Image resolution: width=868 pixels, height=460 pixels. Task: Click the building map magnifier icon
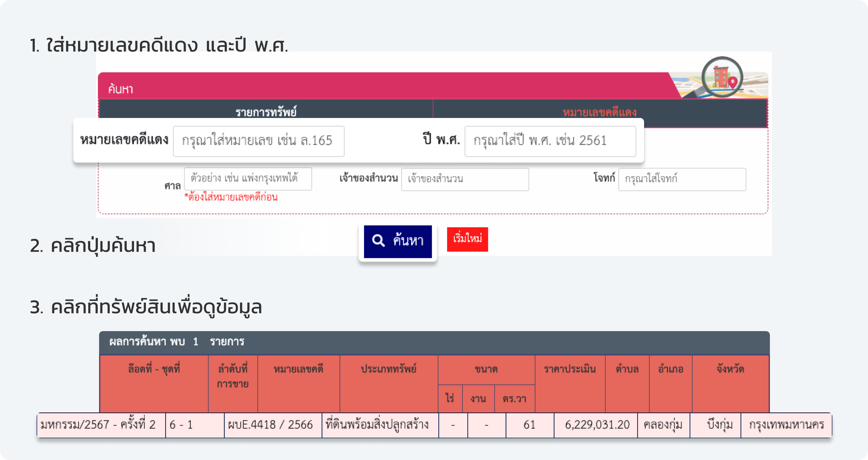point(722,77)
